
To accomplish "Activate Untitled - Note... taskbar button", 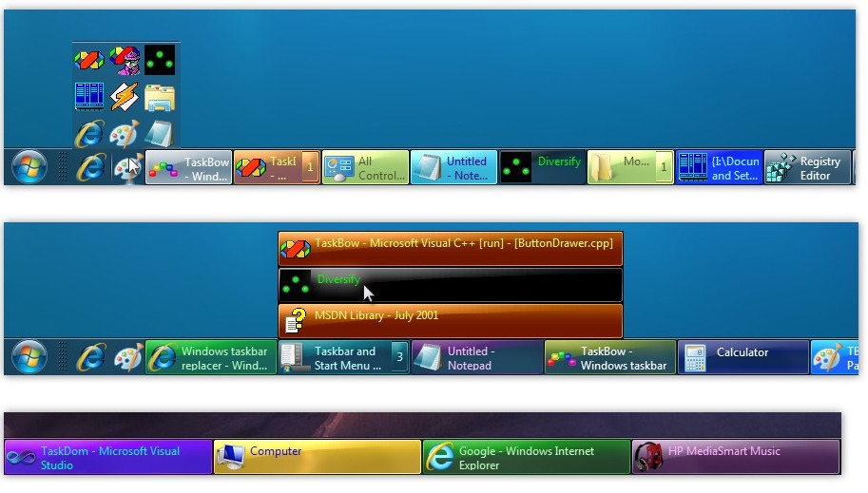I will coord(453,167).
